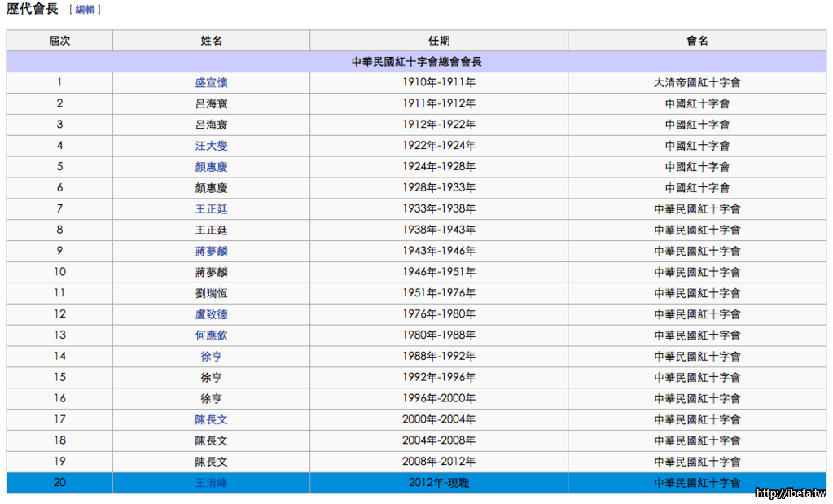The image size is (833, 504).
Task: Open the 盧致德 name link
Action: coord(211,314)
